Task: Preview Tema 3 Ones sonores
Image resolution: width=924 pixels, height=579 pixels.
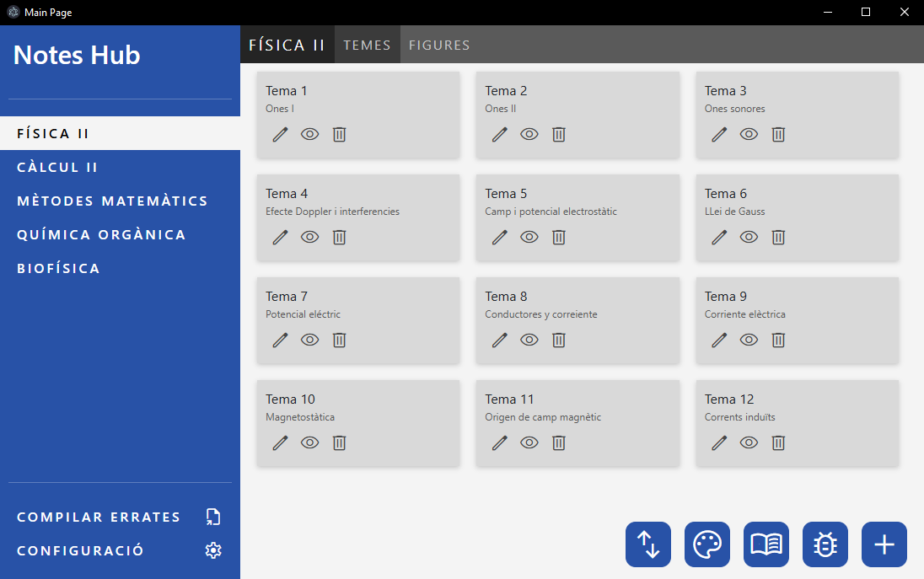Action: [x=749, y=134]
